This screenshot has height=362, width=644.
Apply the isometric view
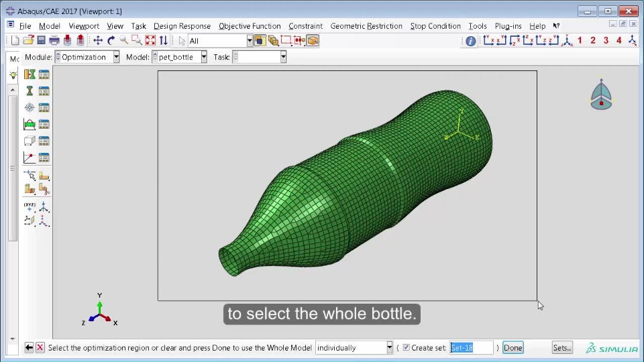(x=568, y=40)
